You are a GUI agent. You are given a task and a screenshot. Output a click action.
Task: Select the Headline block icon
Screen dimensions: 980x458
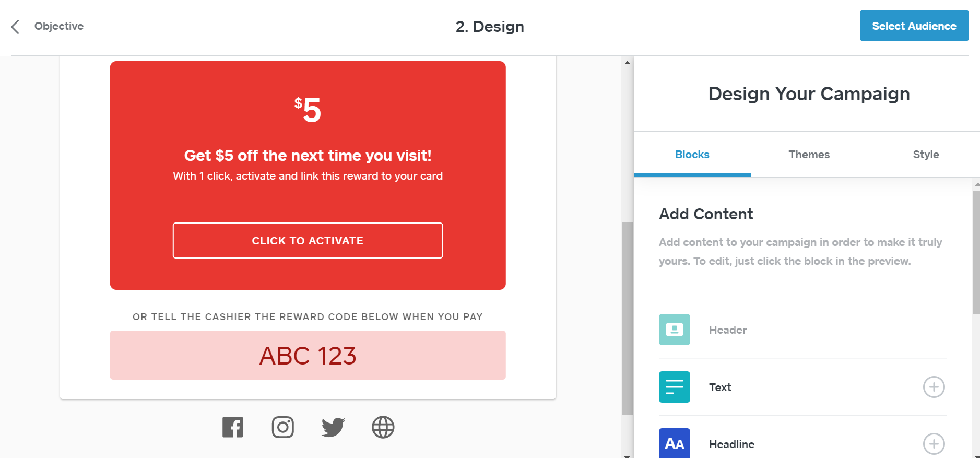(674, 443)
